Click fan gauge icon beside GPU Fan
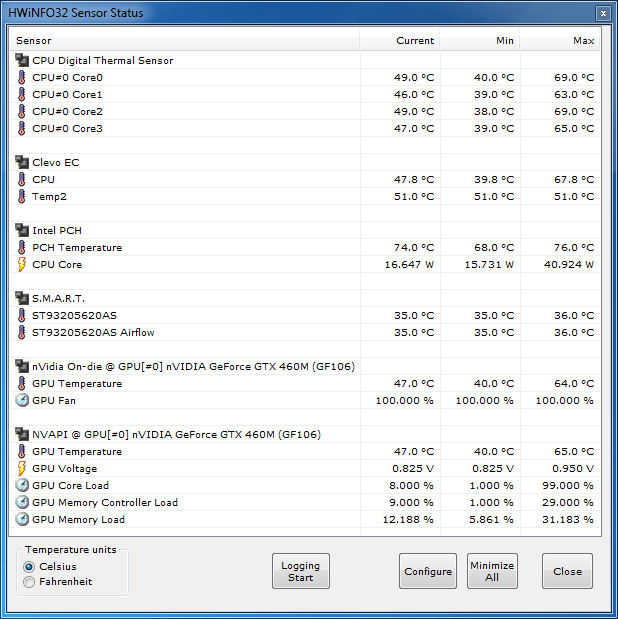618x619 pixels. (22, 400)
